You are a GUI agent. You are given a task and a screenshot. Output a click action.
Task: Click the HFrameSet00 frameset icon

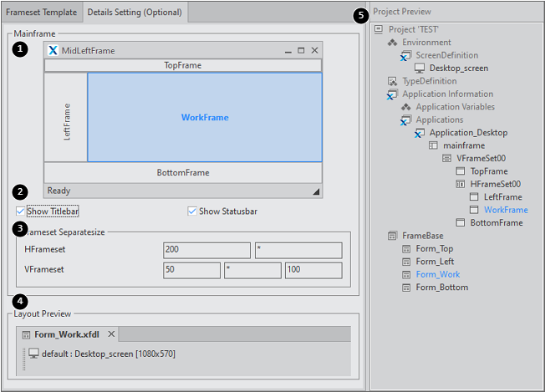tap(460, 184)
